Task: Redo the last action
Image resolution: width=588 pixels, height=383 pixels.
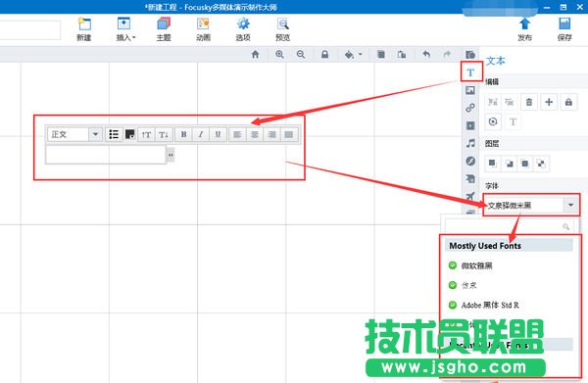Action: point(447,54)
